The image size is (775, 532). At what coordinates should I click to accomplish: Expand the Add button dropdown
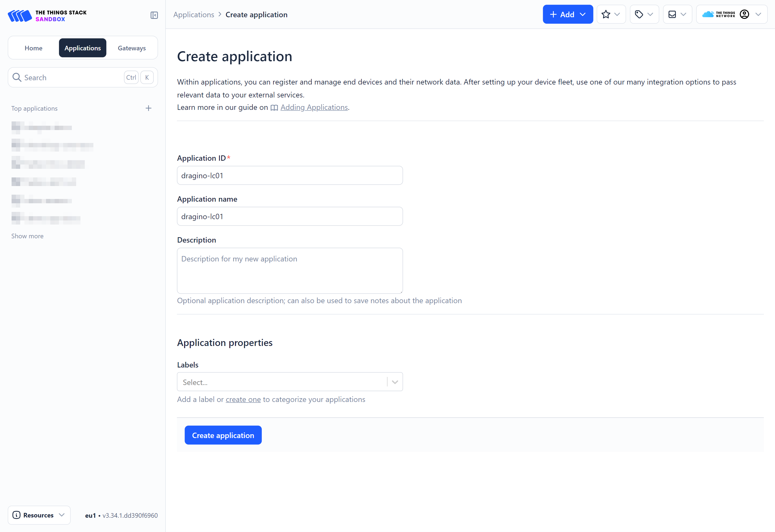coord(583,14)
